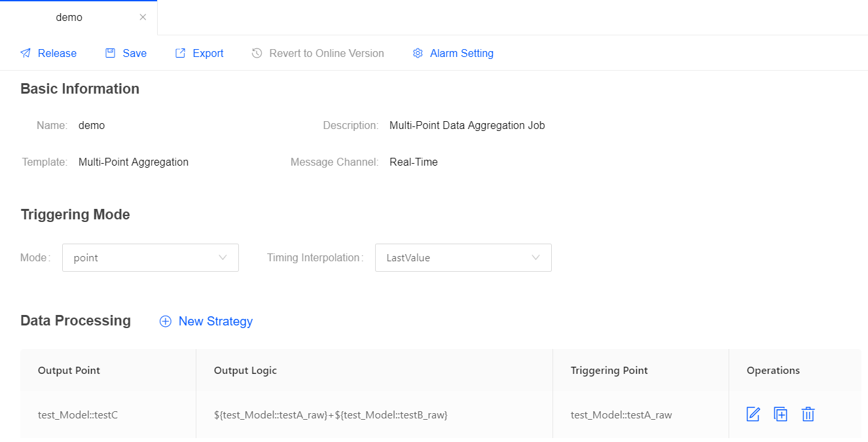Click the Triggering Point column header
This screenshot has width=868, height=442.
609,371
